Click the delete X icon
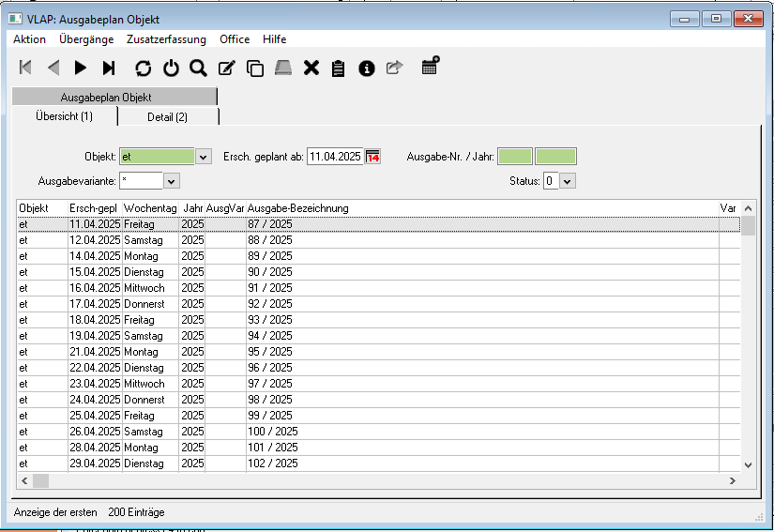The width and height of the screenshot is (774, 532). pyautogui.click(x=311, y=68)
